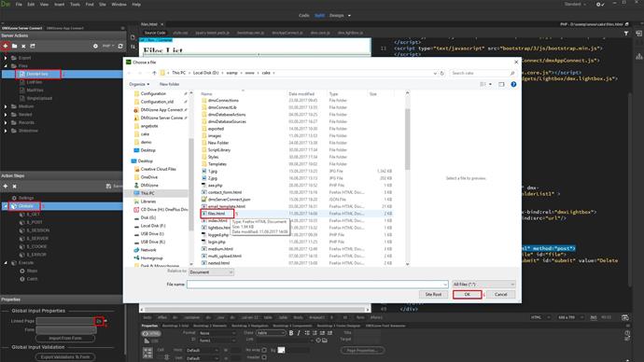Click the browse icon next to Linked Page

pyautogui.click(x=99, y=321)
